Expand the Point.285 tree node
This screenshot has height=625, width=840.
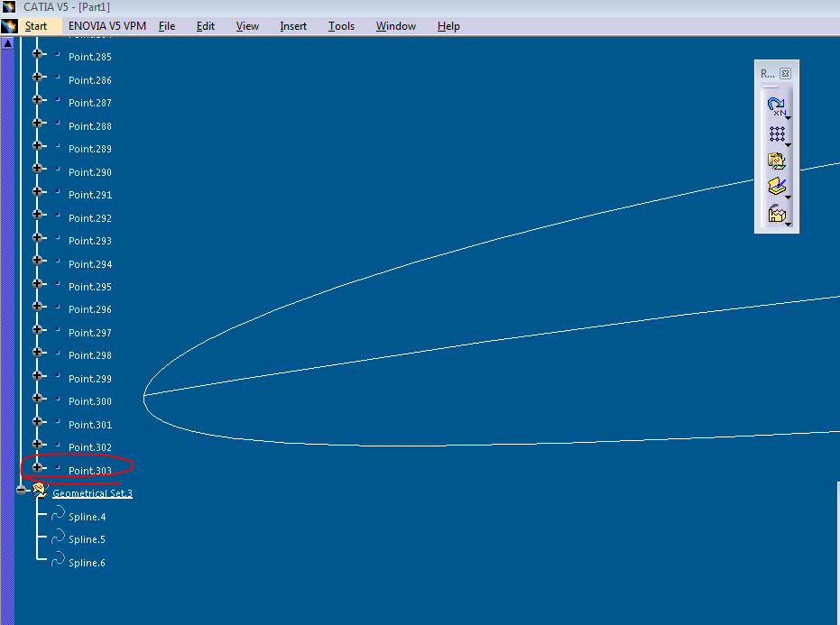(38, 54)
